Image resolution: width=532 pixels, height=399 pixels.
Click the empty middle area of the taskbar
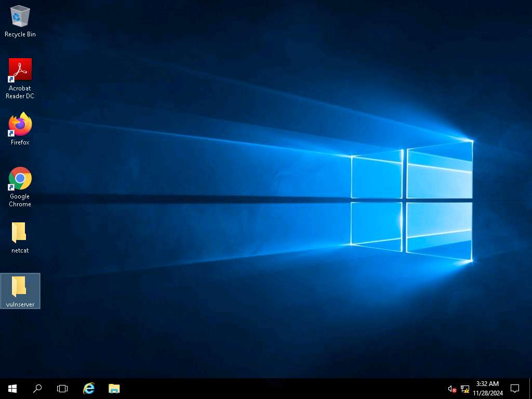(281, 389)
